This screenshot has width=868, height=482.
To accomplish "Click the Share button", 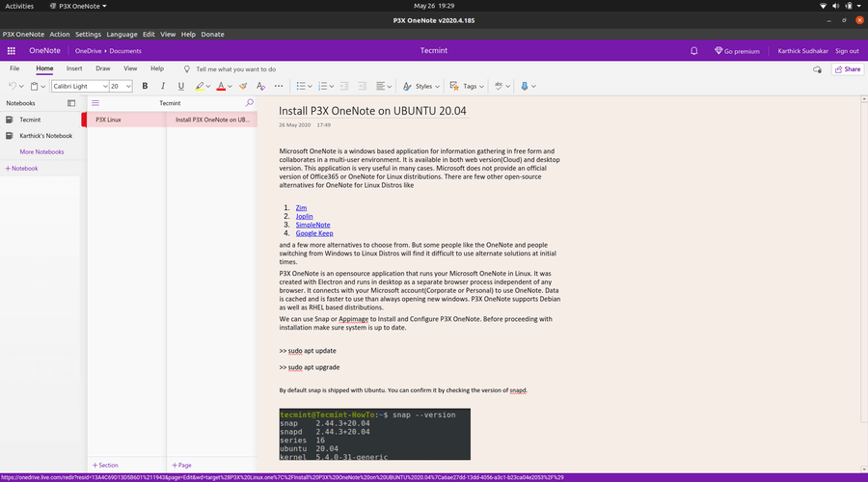I will [847, 69].
